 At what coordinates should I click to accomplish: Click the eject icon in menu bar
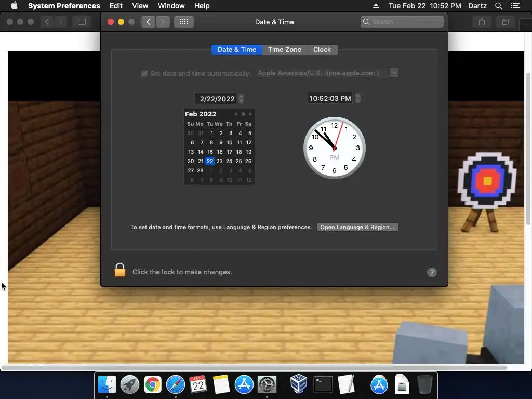376,6
